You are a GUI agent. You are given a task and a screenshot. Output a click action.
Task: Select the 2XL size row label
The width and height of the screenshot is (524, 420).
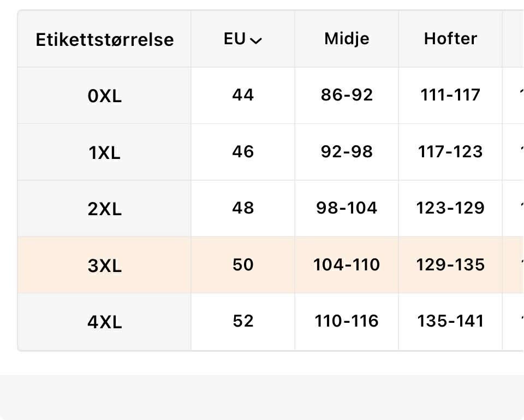click(104, 209)
